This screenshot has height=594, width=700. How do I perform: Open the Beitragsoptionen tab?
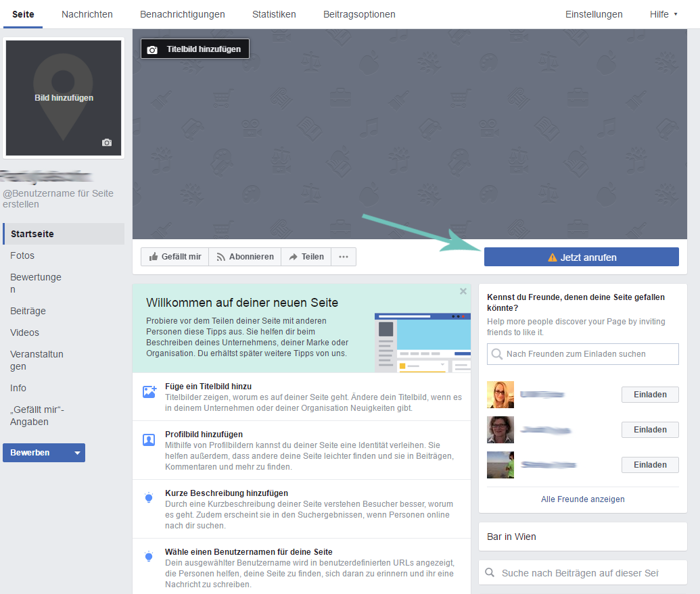[x=359, y=14]
